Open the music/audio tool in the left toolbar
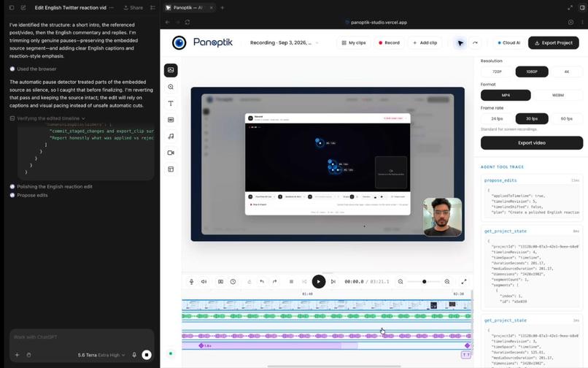The image size is (588, 368). tap(171, 137)
